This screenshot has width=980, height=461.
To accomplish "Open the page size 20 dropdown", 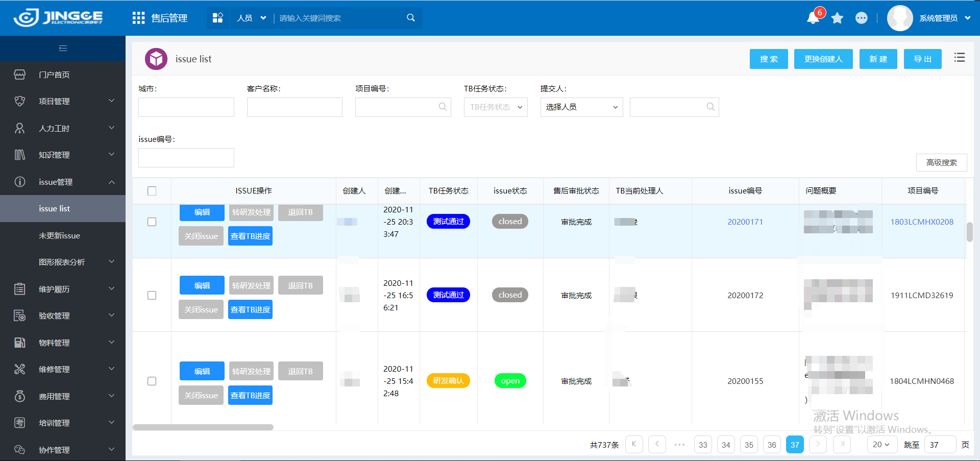I will pos(883,445).
